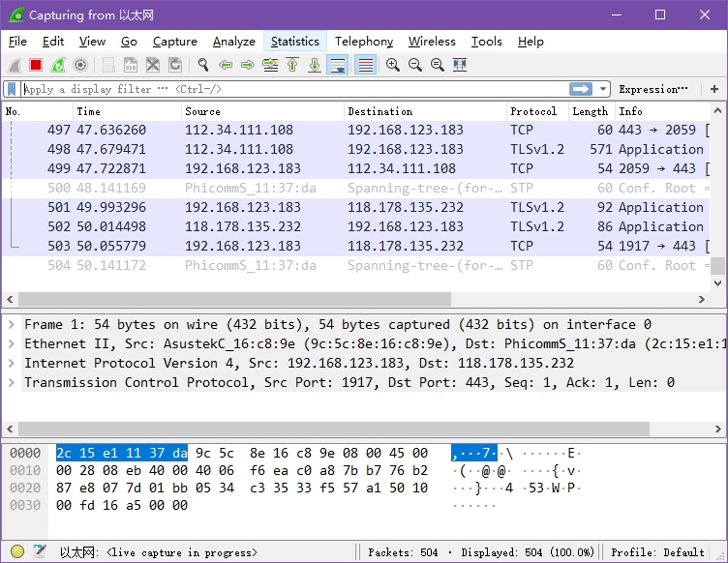Toggle auto scroll during live capture
The height and width of the screenshot is (563, 728).
(338, 65)
